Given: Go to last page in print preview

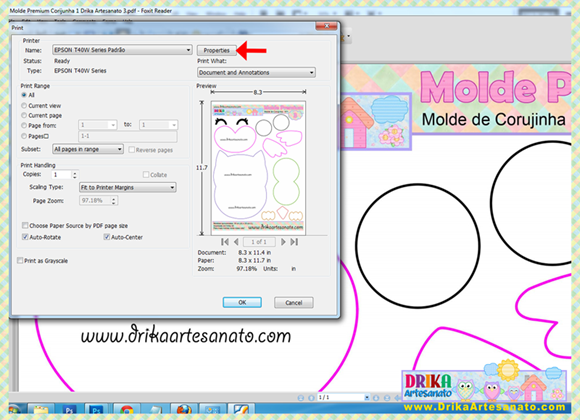Looking at the screenshot, I should pyautogui.click(x=294, y=242).
